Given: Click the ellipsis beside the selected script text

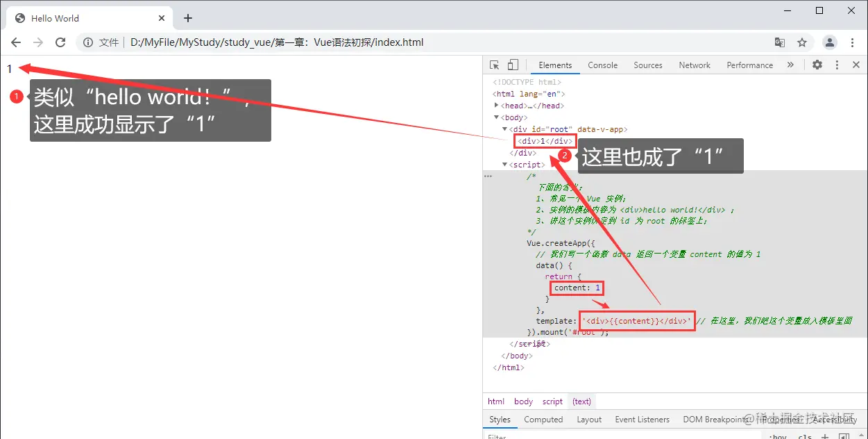Looking at the screenshot, I should (x=488, y=176).
